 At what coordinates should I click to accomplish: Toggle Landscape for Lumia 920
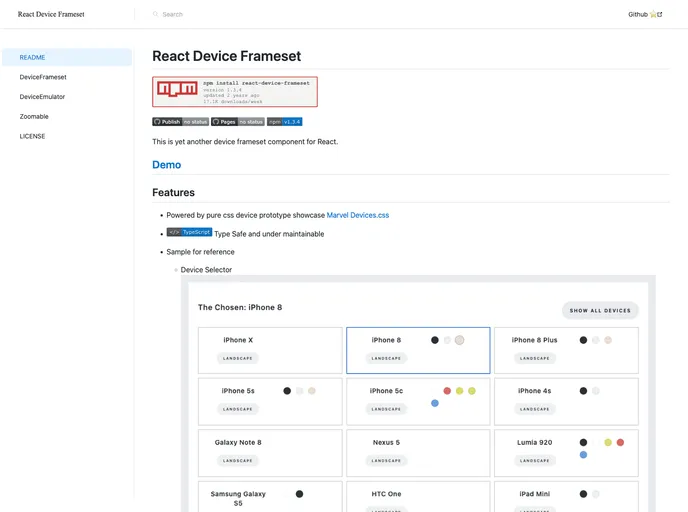534,460
